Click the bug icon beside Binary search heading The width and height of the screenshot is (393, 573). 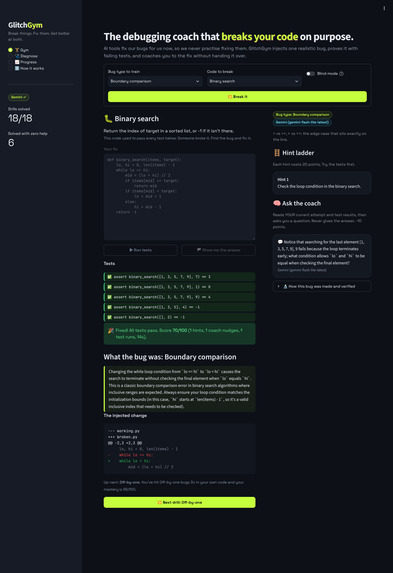(x=108, y=119)
